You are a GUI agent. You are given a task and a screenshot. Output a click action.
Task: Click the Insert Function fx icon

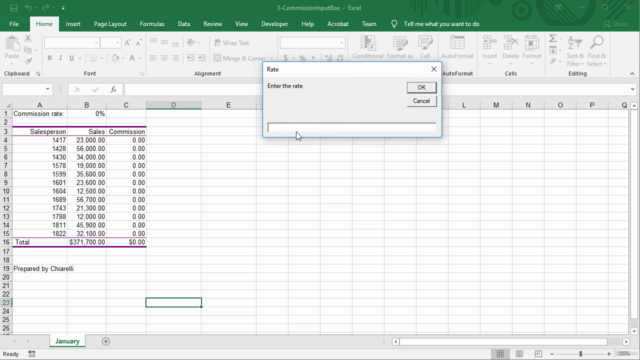pyautogui.click(x=113, y=89)
